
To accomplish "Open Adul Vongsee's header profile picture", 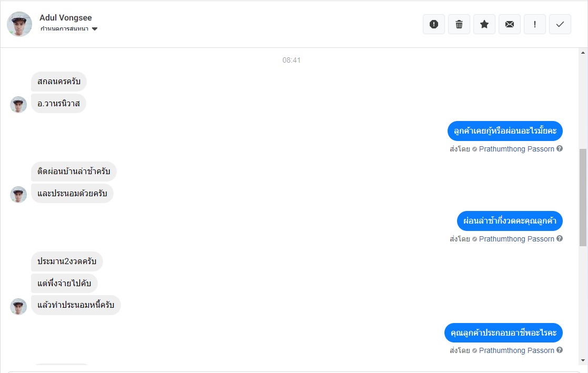I will tap(19, 24).
